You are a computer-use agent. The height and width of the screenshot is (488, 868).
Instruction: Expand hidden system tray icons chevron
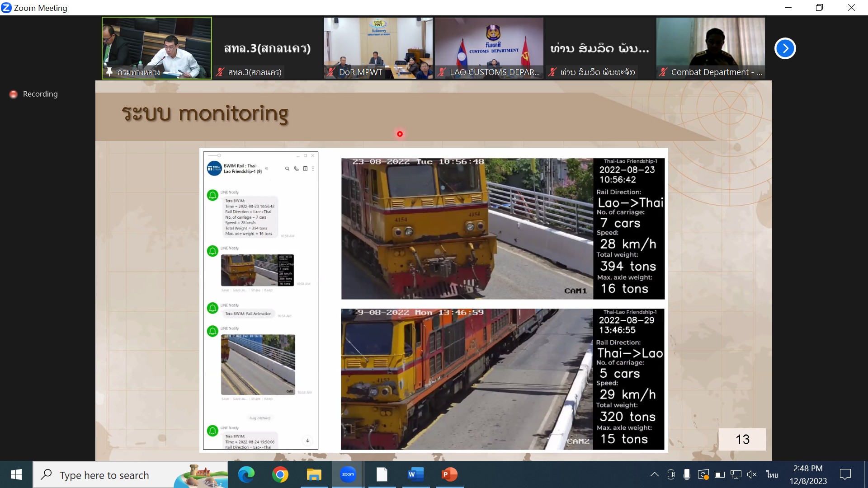click(654, 474)
